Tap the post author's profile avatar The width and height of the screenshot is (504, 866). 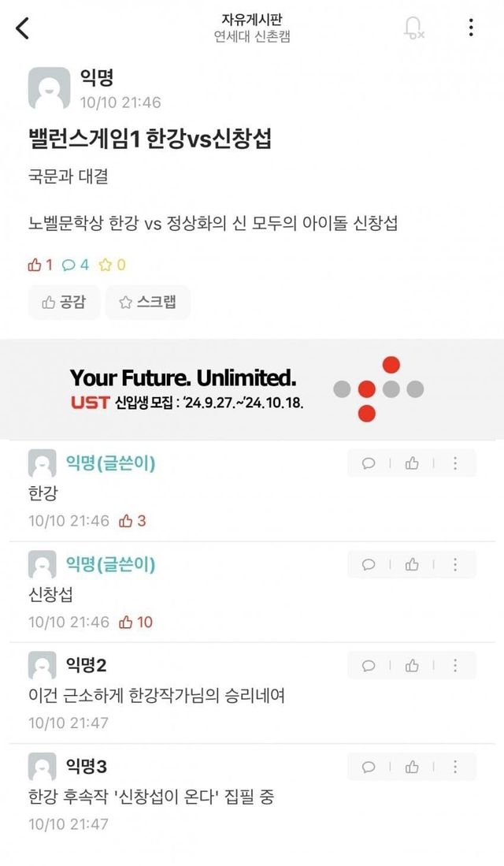click(49, 88)
